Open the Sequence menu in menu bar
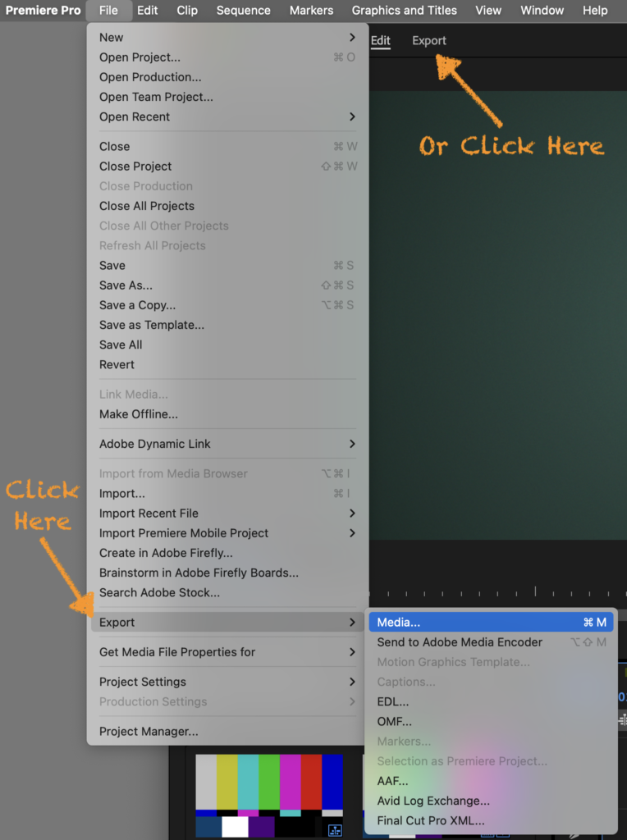The height and width of the screenshot is (840, 627). [x=243, y=11]
